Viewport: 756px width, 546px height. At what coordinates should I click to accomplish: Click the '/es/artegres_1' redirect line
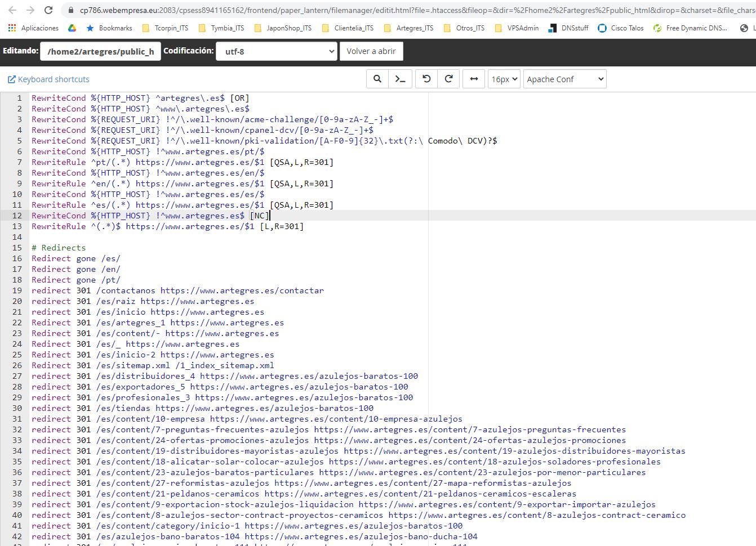point(158,323)
